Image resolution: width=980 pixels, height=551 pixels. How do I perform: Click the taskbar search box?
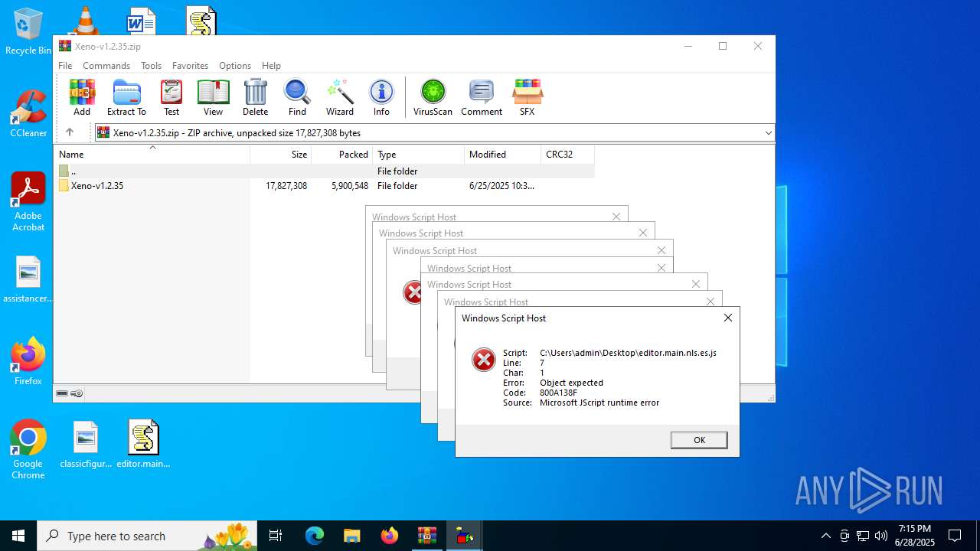pyautogui.click(x=147, y=536)
